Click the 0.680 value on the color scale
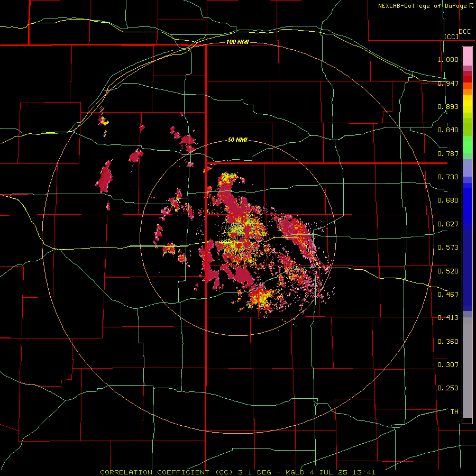 pos(448,200)
